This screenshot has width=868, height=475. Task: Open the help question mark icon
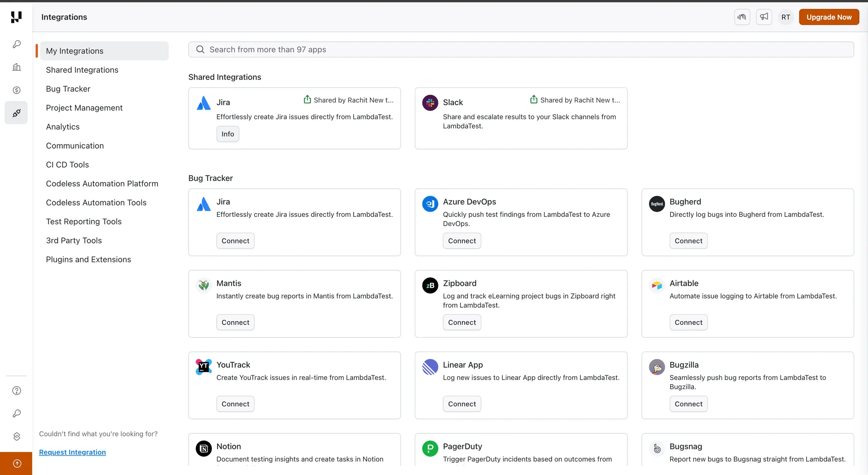click(x=17, y=391)
